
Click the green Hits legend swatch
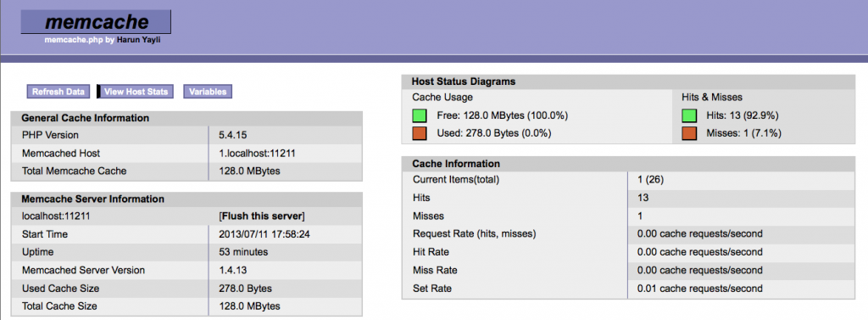(689, 116)
